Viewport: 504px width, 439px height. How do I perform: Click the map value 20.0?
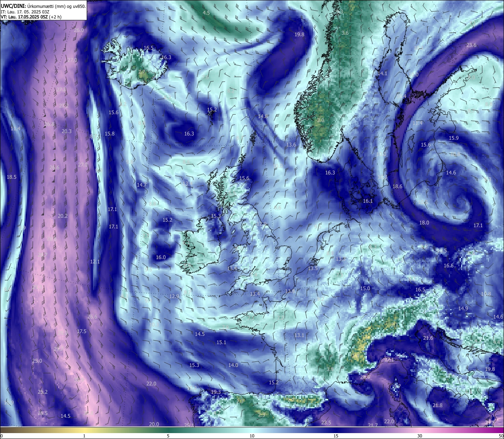[x=154, y=424]
